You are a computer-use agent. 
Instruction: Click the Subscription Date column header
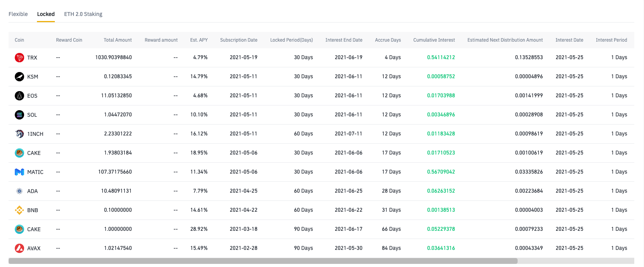coord(239,40)
